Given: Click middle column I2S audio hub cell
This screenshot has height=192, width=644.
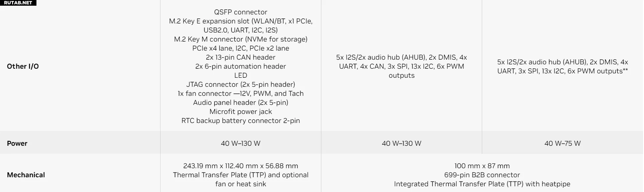Looking at the screenshot, I should pyautogui.click(x=402, y=66).
